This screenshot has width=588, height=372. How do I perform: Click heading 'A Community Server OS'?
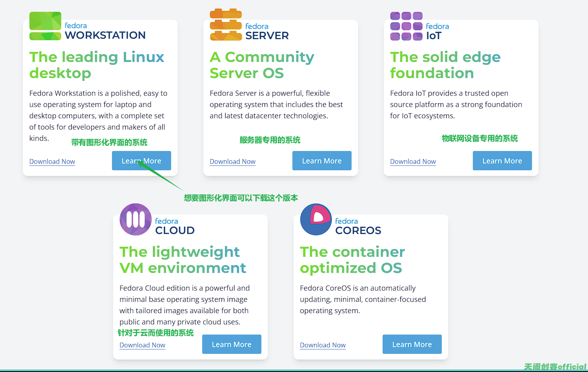262,65
